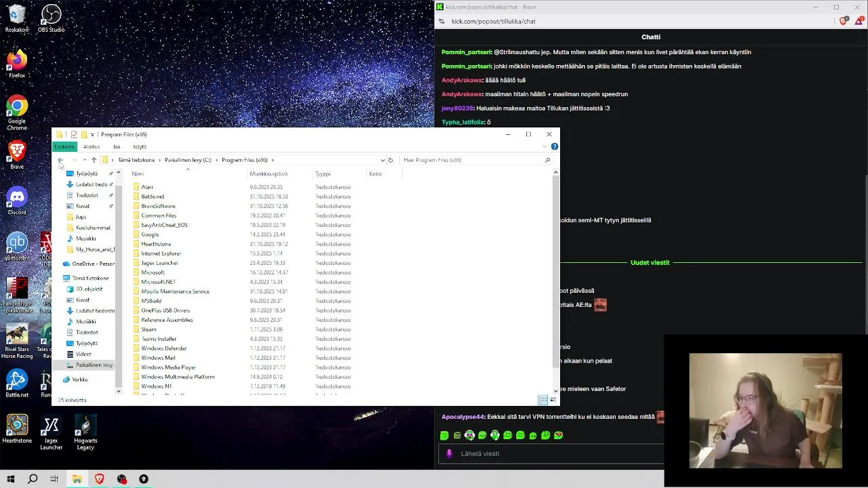Viewport: 868px width, 488px height.
Task: Open the Aloitus ribbon tab
Action: click(92, 146)
